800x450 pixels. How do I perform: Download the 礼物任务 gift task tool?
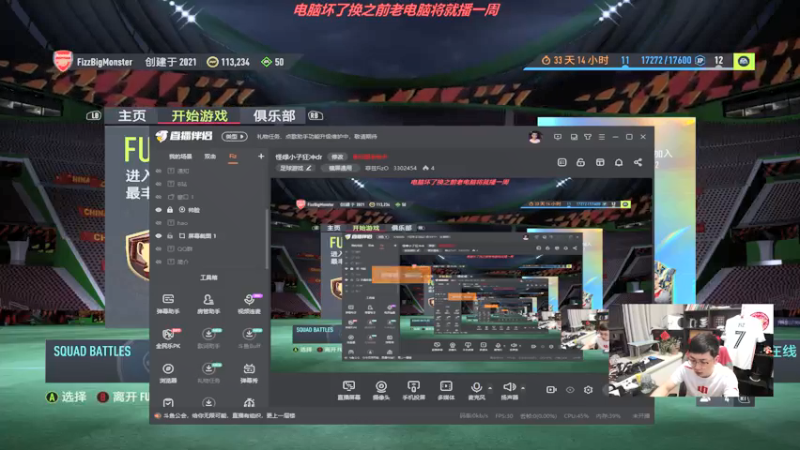(x=208, y=372)
